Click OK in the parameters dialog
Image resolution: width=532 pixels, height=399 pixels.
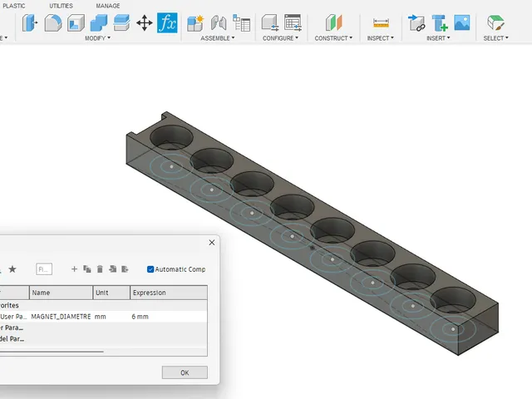[185, 372]
